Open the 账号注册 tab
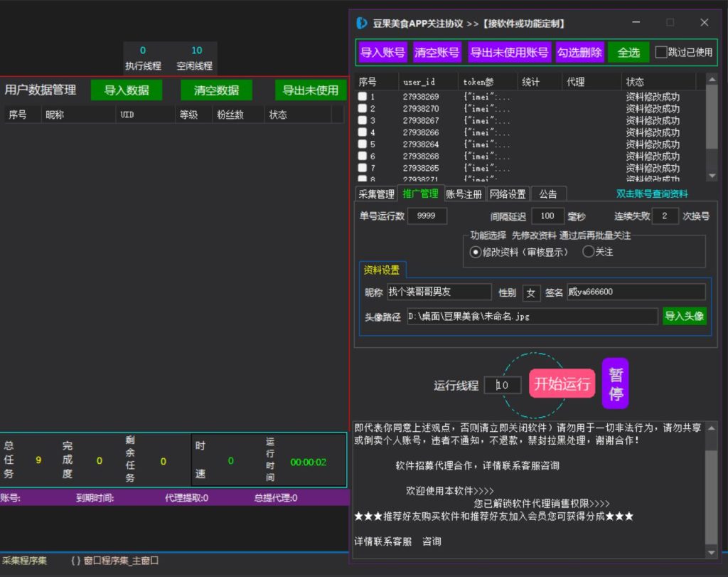The height and width of the screenshot is (577, 728). tap(464, 194)
